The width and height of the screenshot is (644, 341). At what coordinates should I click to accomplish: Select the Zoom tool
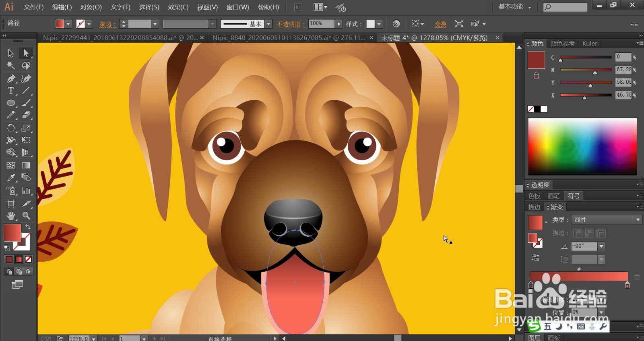(x=26, y=215)
